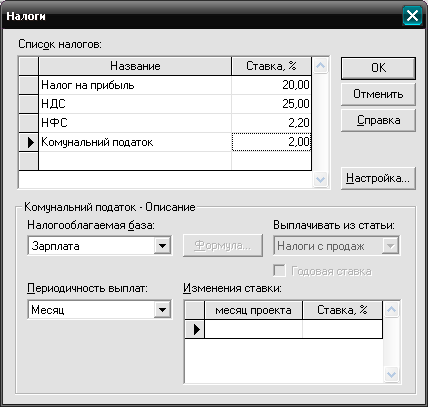
Task: Click the tax list scroll up arrow
Action: 320,65
